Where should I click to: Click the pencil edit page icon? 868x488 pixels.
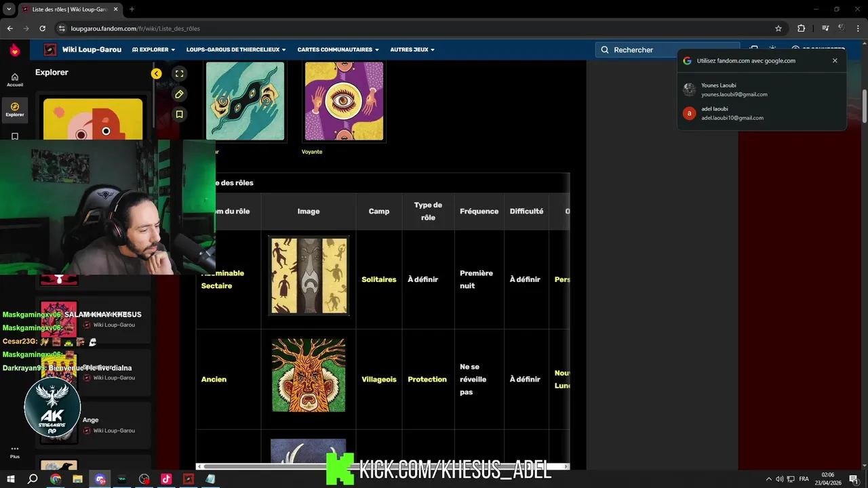[x=179, y=94]
